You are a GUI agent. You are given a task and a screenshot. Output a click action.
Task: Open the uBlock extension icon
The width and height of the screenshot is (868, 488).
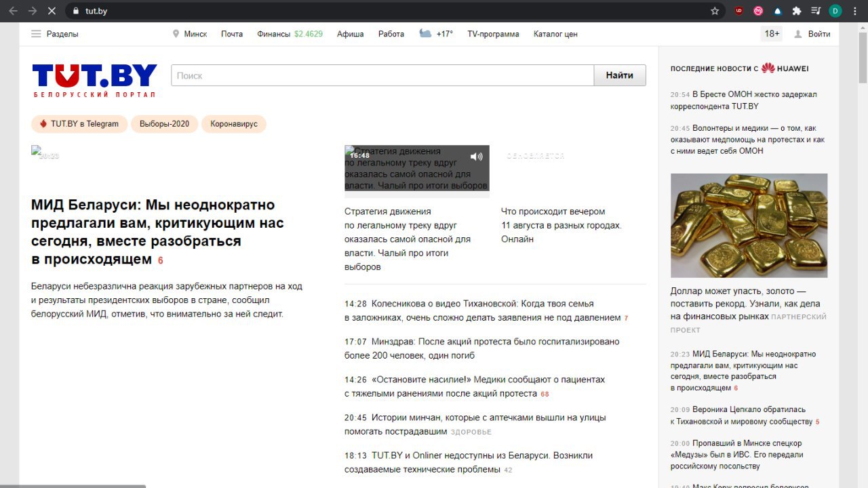[739, 11]
